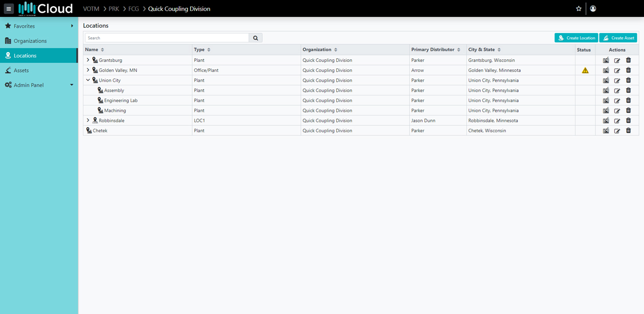The image size is (644, 314).
Task: Delete the Chetek location row
Action: (628, 131)
